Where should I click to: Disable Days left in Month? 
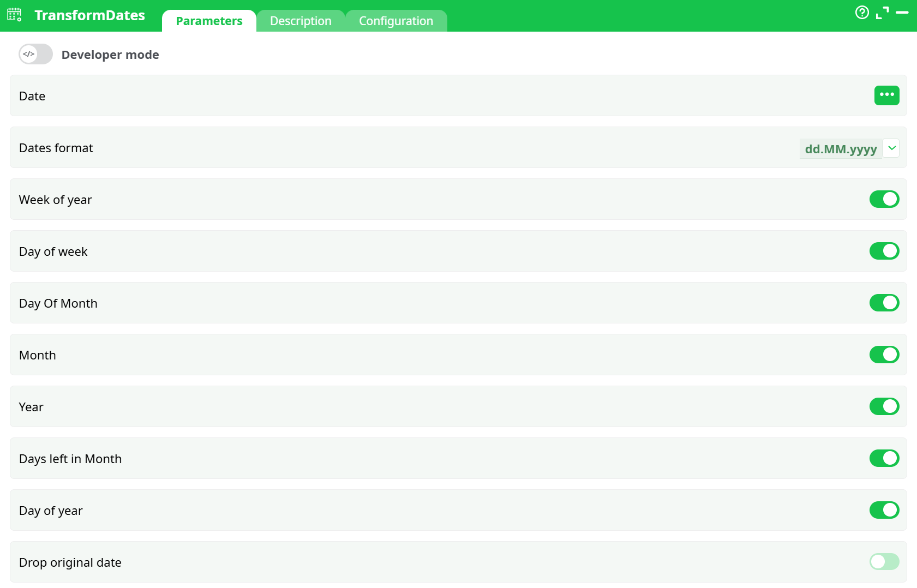pyautogui.click(x=884, y=458)
